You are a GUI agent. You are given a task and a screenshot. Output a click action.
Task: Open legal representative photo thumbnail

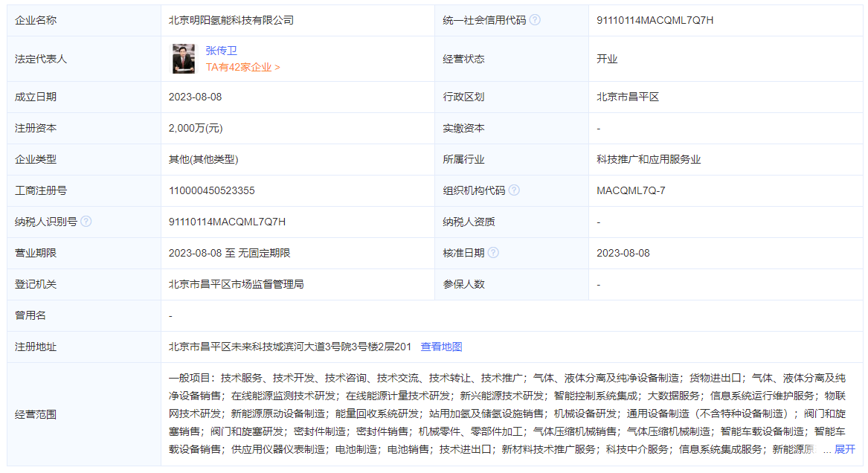[x=183, y=59]
